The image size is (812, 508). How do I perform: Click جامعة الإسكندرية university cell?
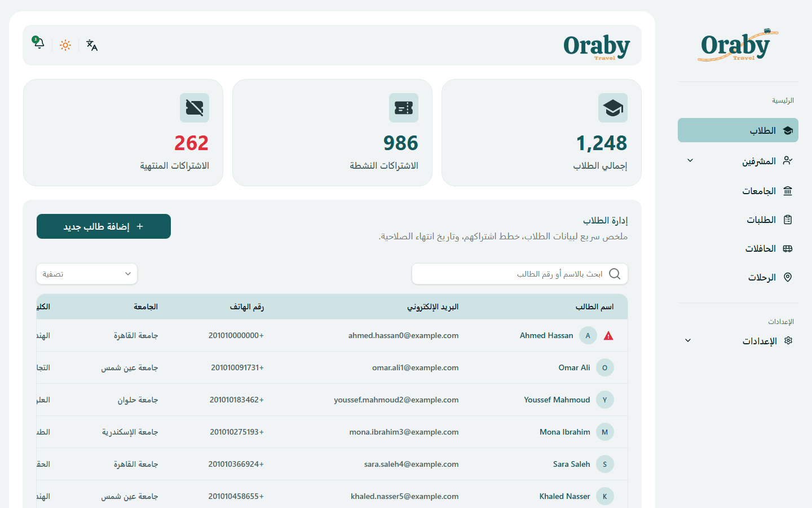(x=130, y=432)
